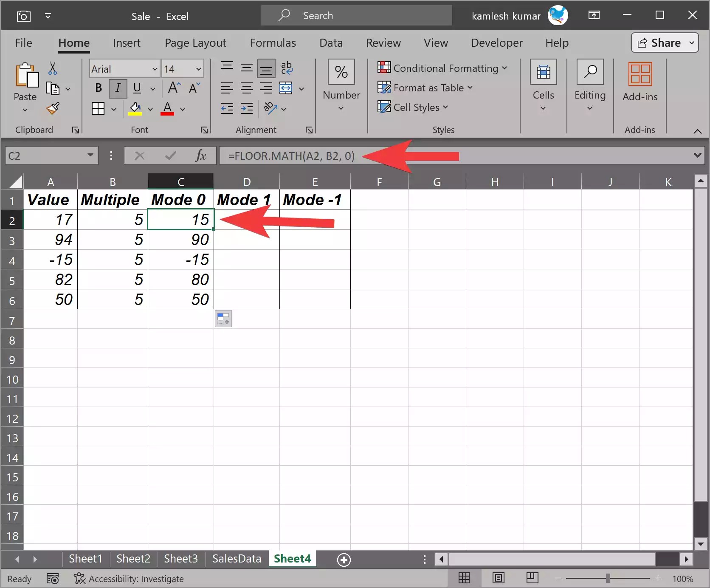The width and height of the screenshot is (710, 588).
Task: Cut the selection with the scissors icon
Action: [52, 68]
